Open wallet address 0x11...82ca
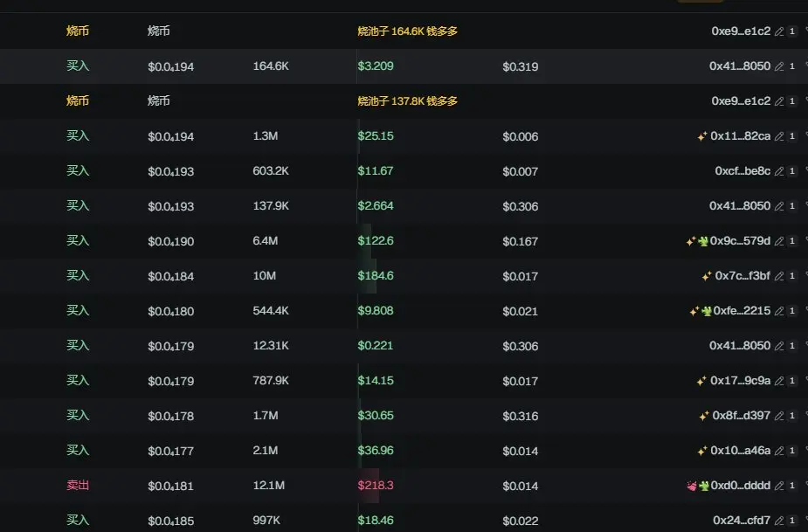 (741, 136)
